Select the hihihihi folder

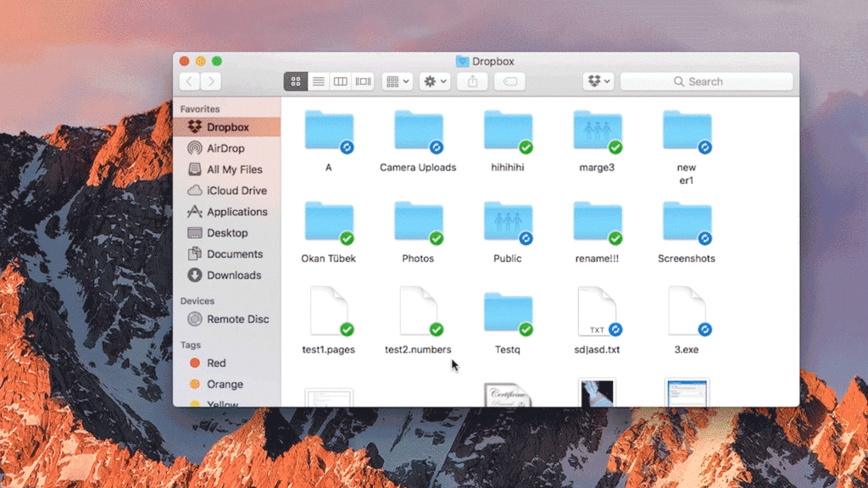[x=509, y=131]
